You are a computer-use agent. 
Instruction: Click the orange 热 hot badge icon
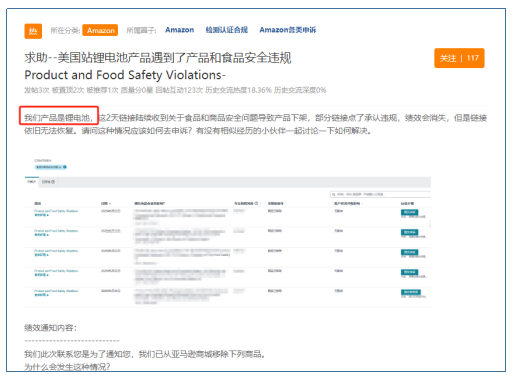pos(33,31)
